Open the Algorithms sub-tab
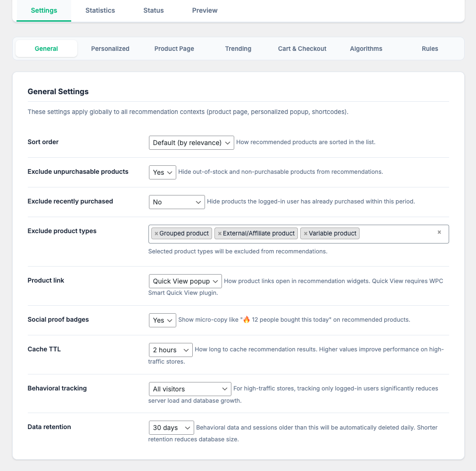476x471 pixels. pos(366,49)
